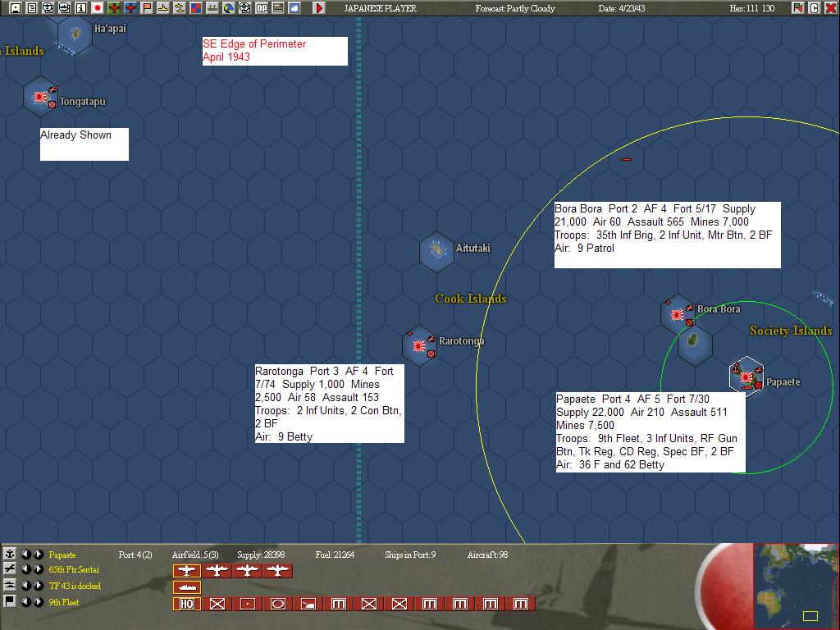The image size is (840, 630).
Task: Click the grey warship silhouette toolbar icon
Action: pos(212,8)
